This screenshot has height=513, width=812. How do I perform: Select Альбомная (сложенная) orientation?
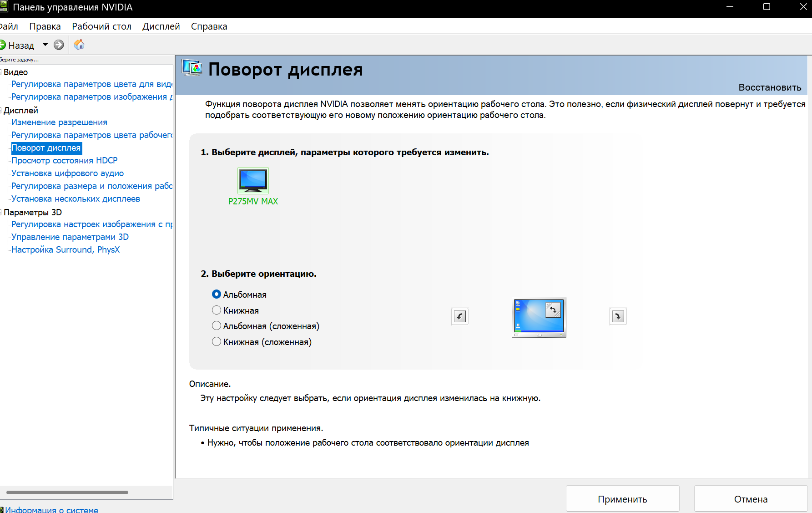pyautogui.click(x=217, y=326)
